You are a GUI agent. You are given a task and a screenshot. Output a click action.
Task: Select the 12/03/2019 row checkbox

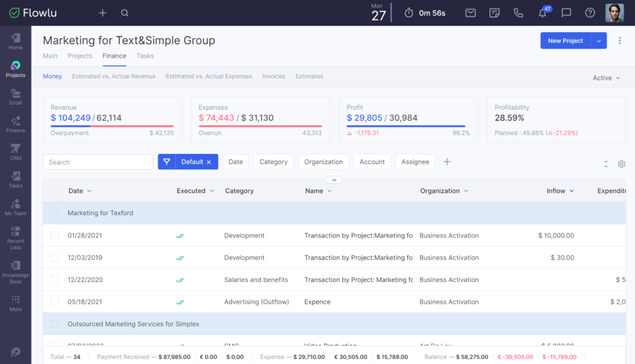tap(55, 257)
